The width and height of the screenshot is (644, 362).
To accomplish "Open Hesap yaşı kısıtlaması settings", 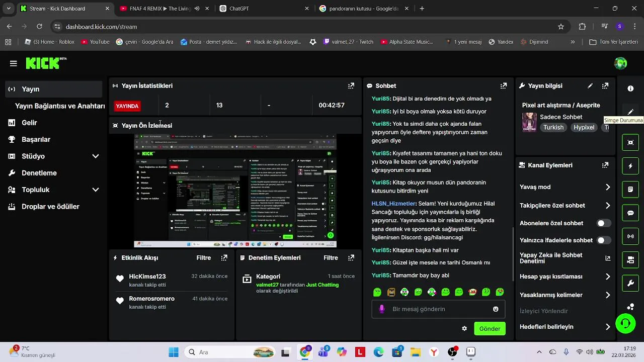I will point(565,277).
